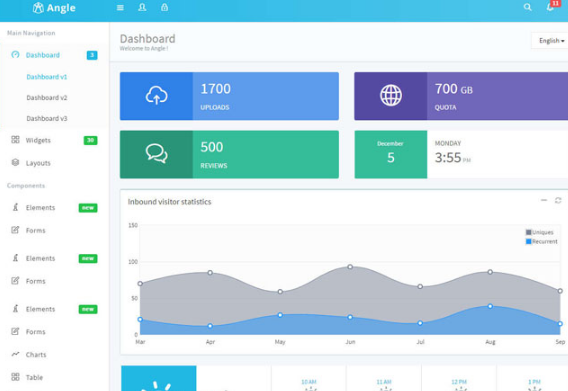Select Dashboard v3 in the sidebar
568x391 pixels.
coord(47,118)
